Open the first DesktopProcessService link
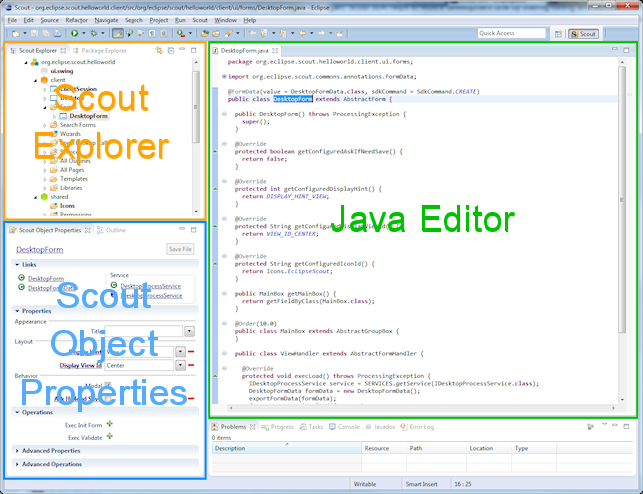 150,286
